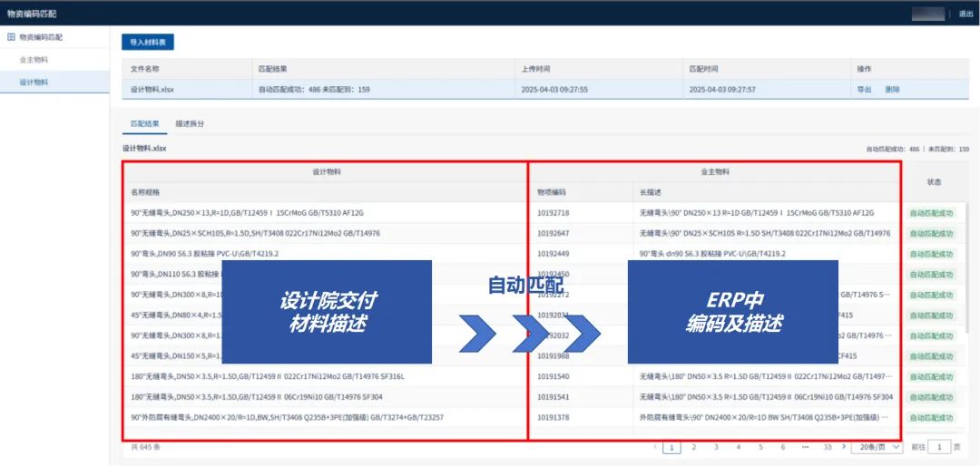Click the previous page arrow in pagination
Screen dimensions: 980x466
[x=655, y=447]
